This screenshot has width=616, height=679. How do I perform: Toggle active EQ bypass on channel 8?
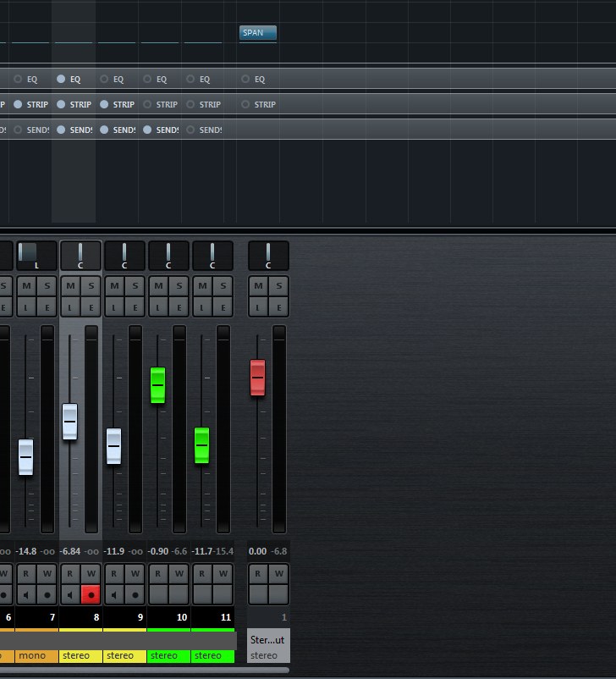[61, 79]
